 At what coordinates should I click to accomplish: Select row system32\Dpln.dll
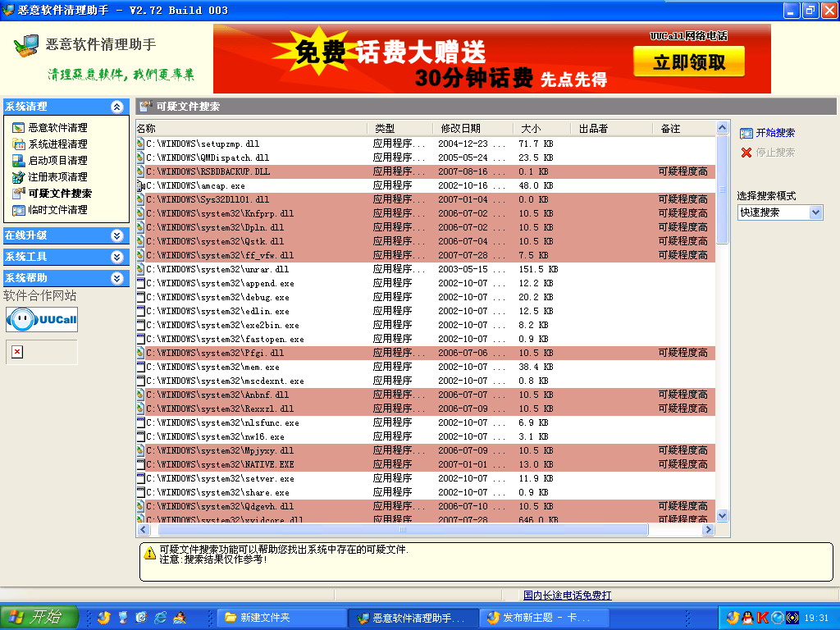point(426,227)
